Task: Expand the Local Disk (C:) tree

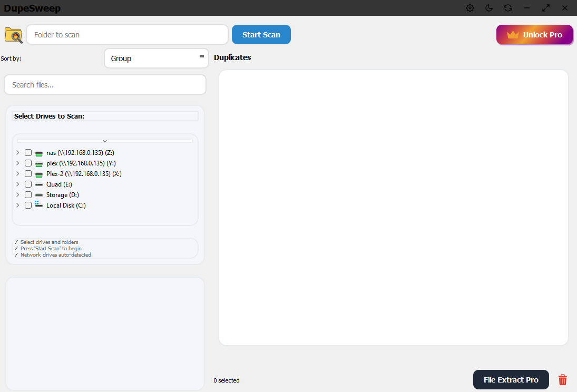Action: click(17, 205)
